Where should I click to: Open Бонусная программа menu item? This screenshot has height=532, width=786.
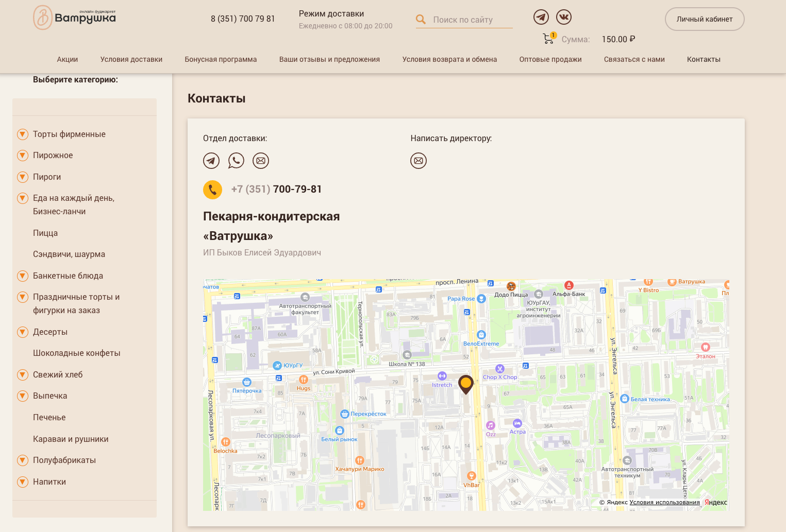(x=221, y=59)
